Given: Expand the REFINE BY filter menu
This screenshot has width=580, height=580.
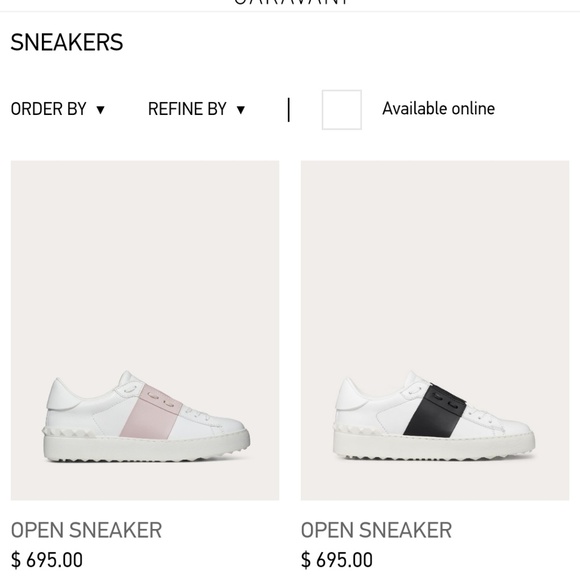Looking at the screenshot, I should [196, 109].
